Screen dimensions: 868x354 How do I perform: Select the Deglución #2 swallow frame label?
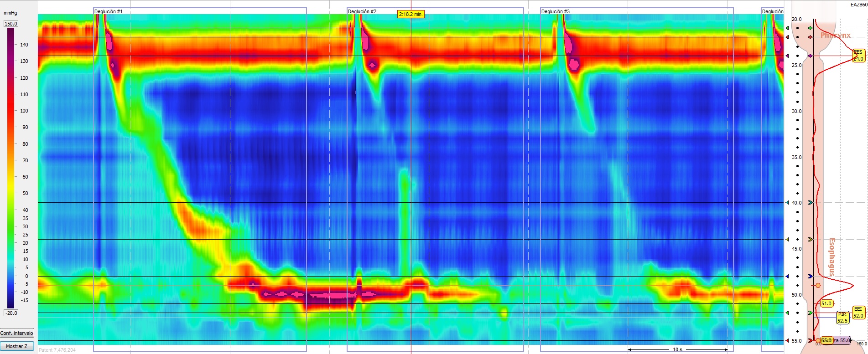[x=362, y=11]
